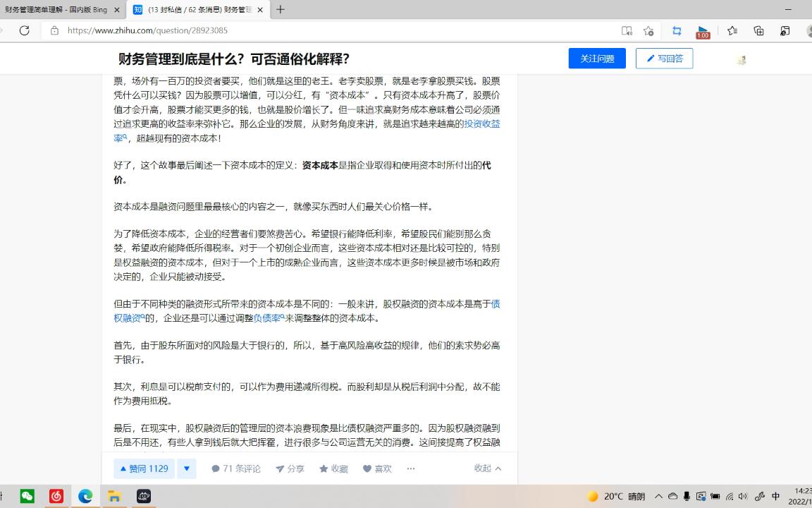Click the share icon labeled 分享
This screenshot has width=812, height=508.
289,468
